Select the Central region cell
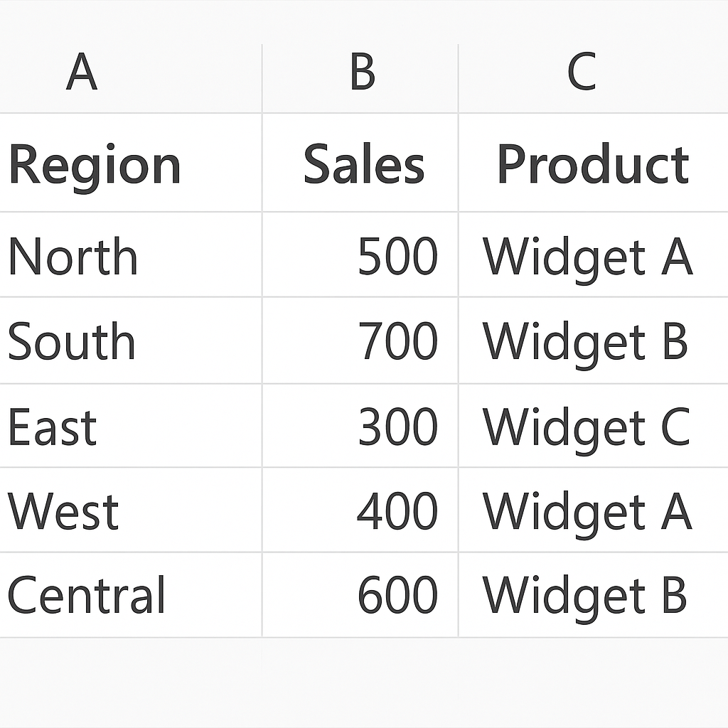Viewport: 728px width, 728px height. (x=86, y=595)
